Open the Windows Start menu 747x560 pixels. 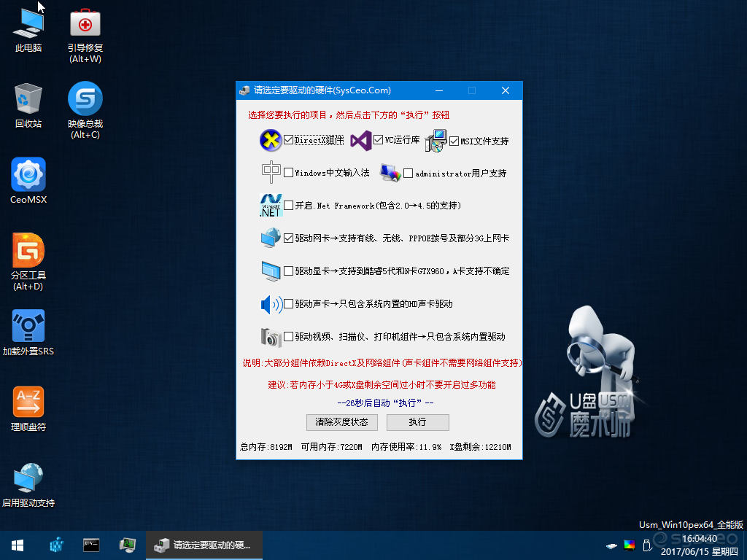pos(18,545)
